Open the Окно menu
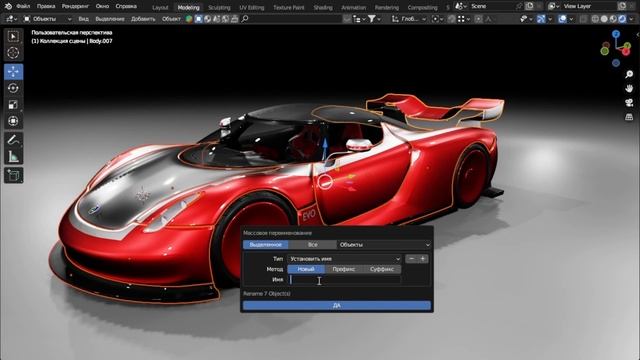The height and width of the screenshot is (360, 640). pos(102,6)
